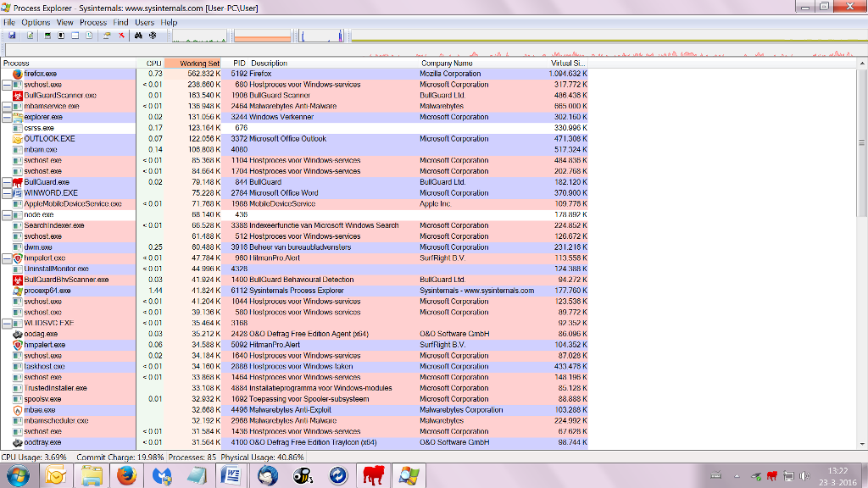Open the Find menu

tap(120, 23)
